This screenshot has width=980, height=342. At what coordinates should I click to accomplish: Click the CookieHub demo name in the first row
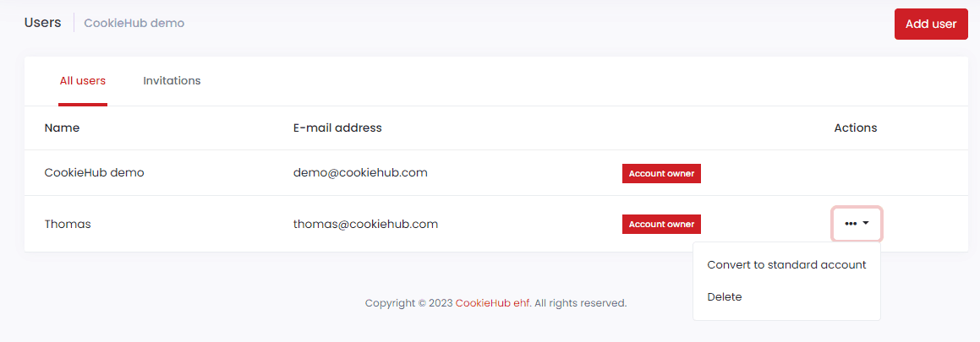[95, 173]
